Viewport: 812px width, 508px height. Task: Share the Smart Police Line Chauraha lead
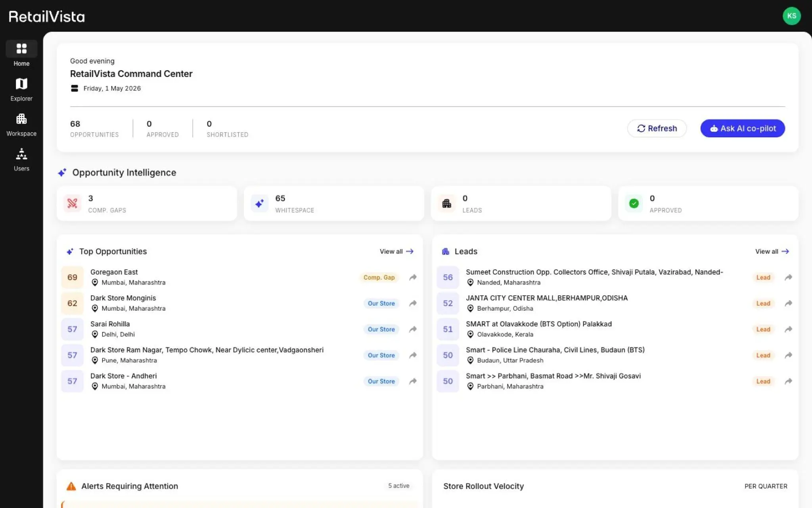(788, 355)
